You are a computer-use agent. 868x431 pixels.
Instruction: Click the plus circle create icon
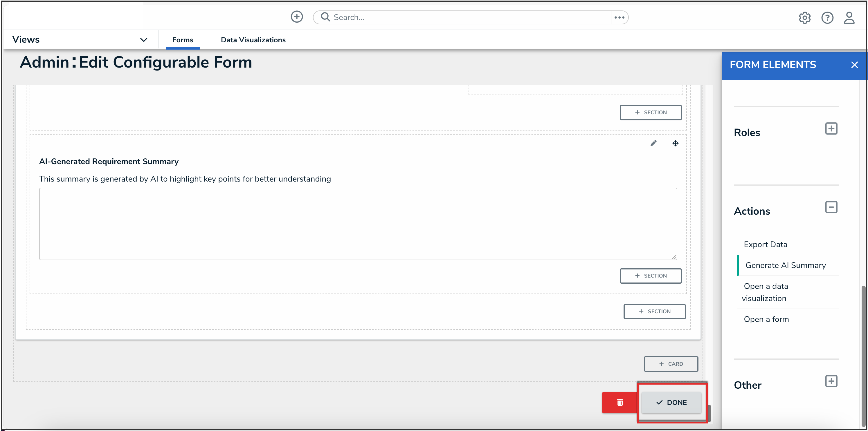(x=296, y=17)
